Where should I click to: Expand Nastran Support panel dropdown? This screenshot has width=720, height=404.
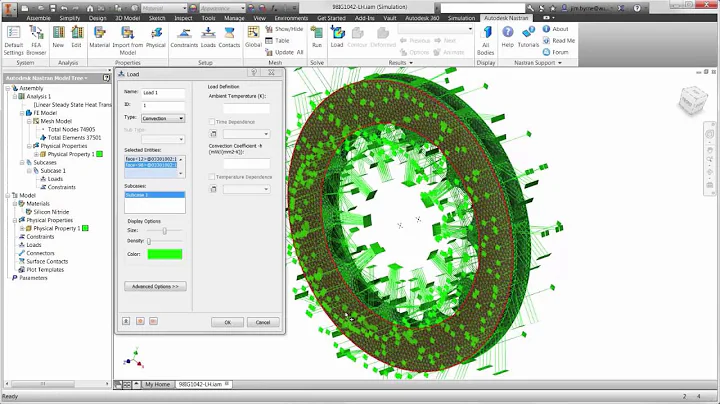[x=538, y=62]
